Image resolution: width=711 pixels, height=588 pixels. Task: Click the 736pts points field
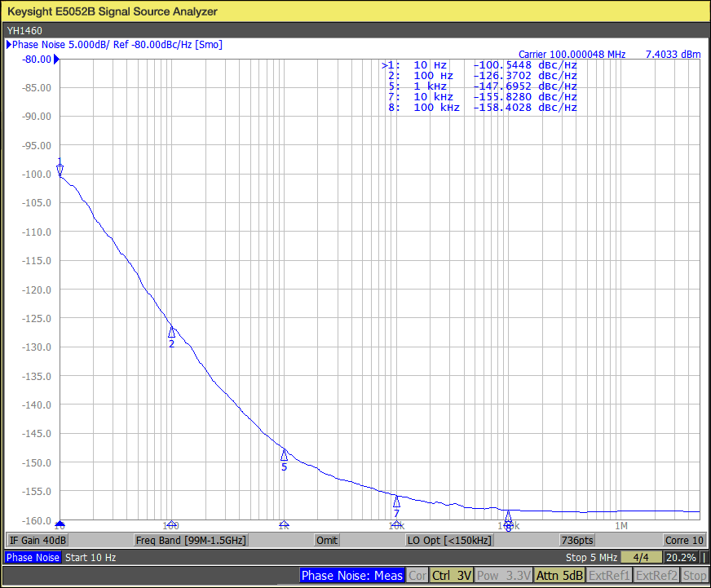click(576, 541)
